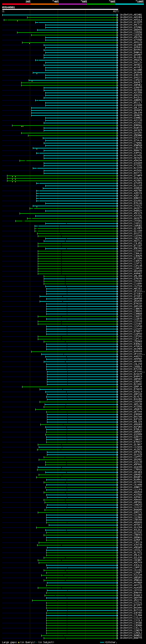Screen dimensions: 146x644
Task: Open hit UniRef100_A8IAN1
Action: tap(131, 15)
